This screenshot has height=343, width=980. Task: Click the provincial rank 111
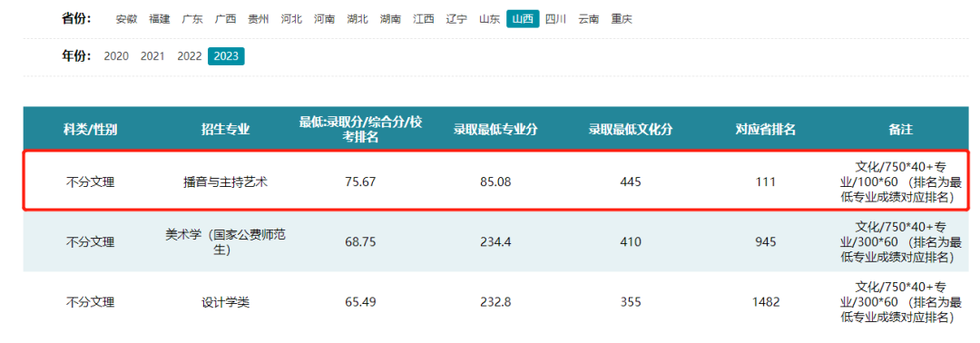[766, 182]
